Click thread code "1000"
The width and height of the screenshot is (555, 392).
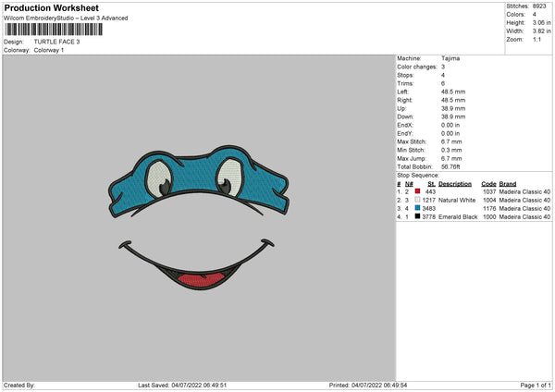(x=489, y=216)
